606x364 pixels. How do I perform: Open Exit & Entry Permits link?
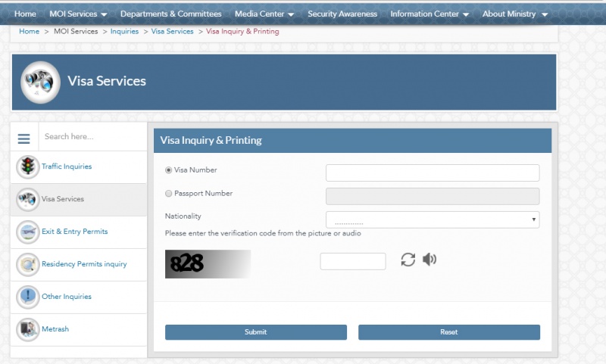[x=74, y=232]
